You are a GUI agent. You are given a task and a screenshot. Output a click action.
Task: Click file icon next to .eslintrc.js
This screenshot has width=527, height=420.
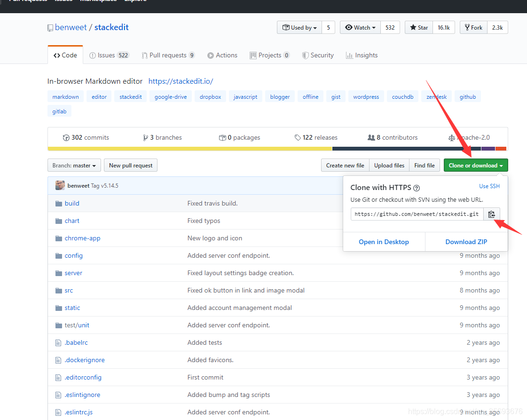click(58, 412)
